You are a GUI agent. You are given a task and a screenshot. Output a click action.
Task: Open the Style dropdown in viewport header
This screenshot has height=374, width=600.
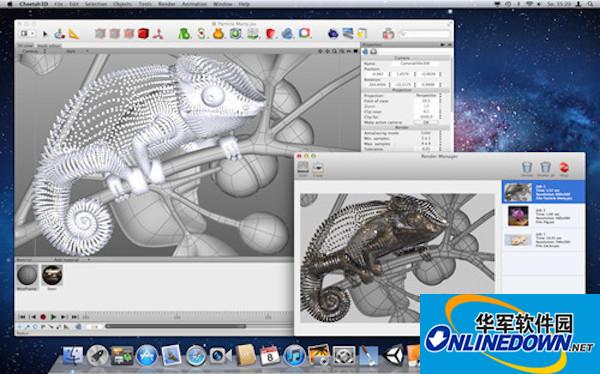click(77, 51)
